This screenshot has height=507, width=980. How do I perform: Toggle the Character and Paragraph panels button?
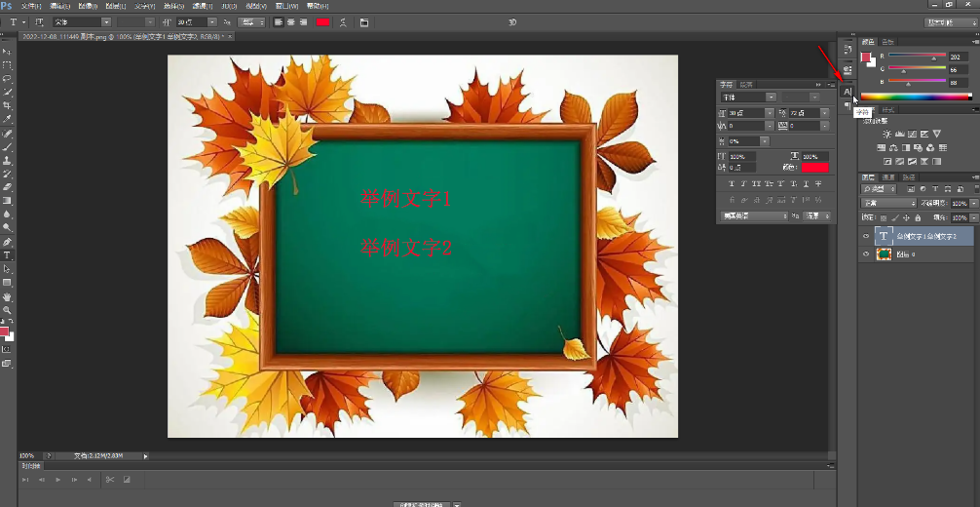click(x=363, y=21)
